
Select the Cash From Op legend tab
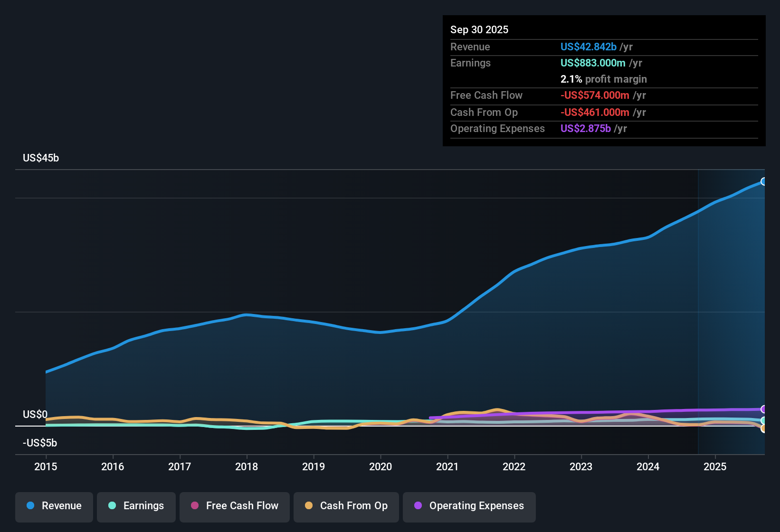point(346,506)
